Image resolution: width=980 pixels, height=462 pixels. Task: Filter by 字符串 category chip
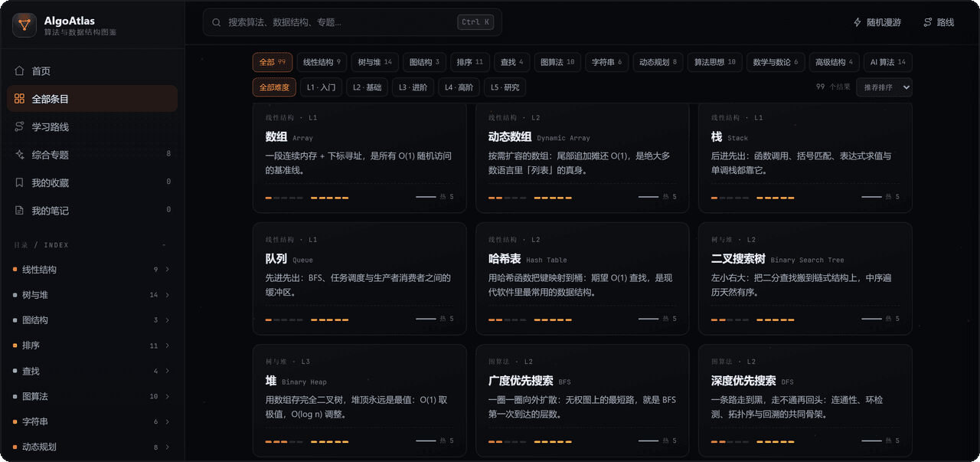[x=607, y=62]
